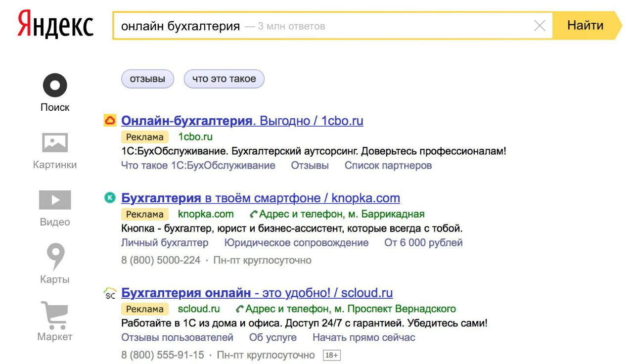Viewport: 633px width, 364px height.
Task: Click Пн-пт круглосуточно under scloud.ru
Action: 266,355
